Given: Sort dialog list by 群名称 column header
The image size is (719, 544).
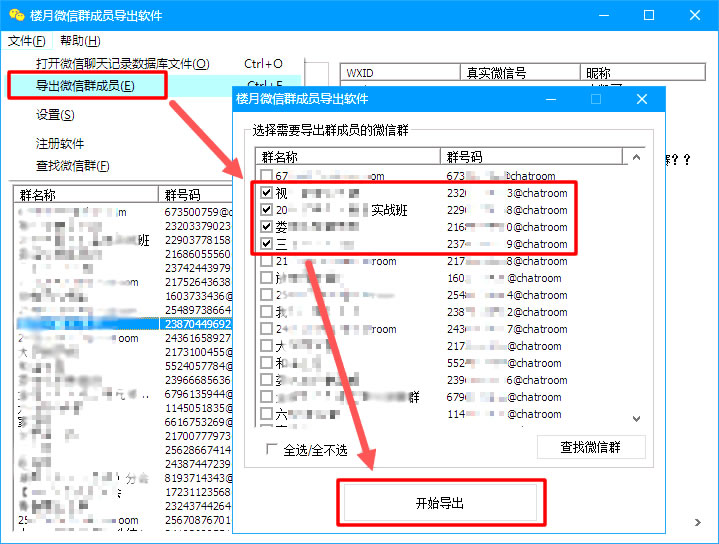Looking at the screenshot, I should coord(348,156).
